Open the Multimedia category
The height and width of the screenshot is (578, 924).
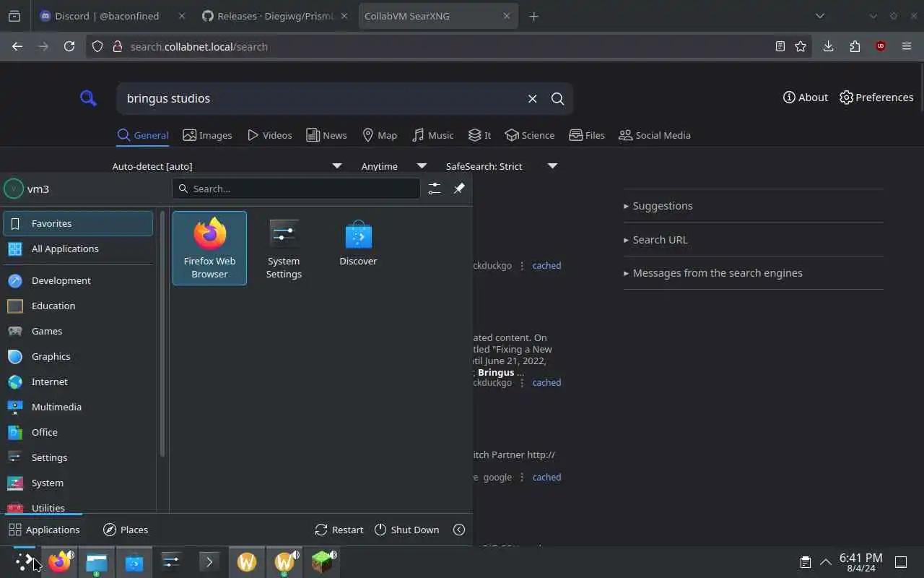pos(78,407)
